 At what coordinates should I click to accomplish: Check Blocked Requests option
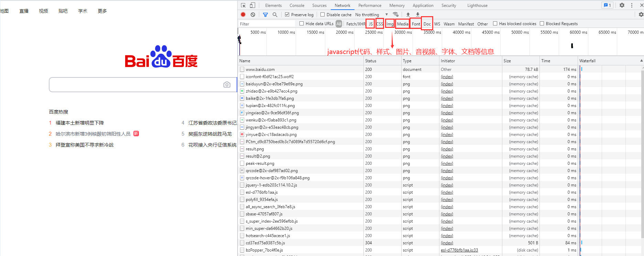(x=542, y=23)
